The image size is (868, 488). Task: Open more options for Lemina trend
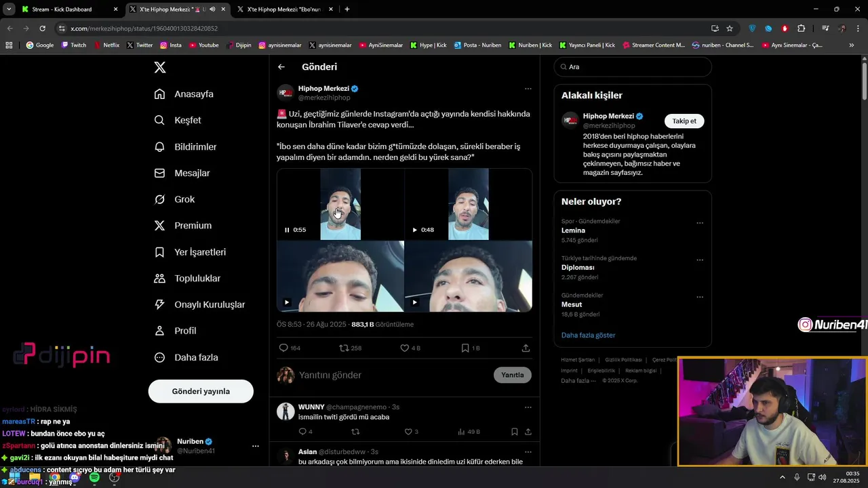(700, 223)
